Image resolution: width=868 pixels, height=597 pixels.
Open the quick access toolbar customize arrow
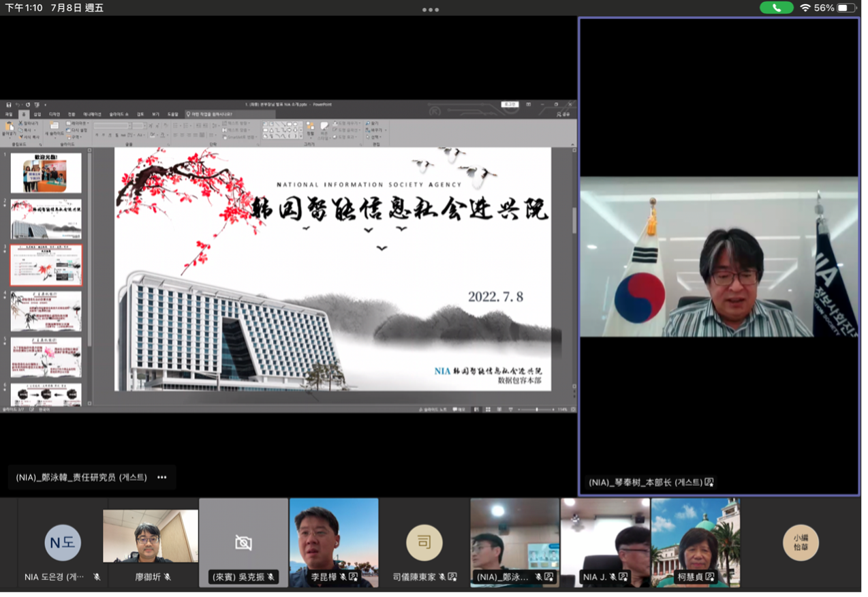[x=45, y=105]
